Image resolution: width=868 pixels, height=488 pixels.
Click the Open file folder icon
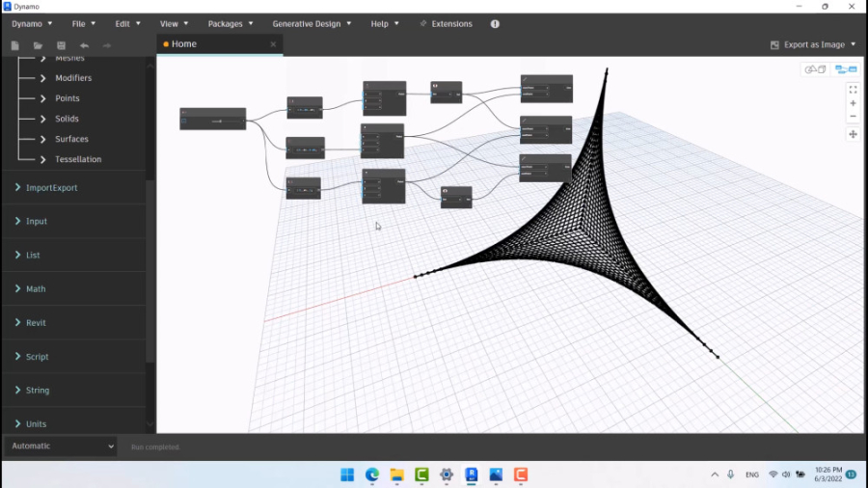(x=38, y=45)
